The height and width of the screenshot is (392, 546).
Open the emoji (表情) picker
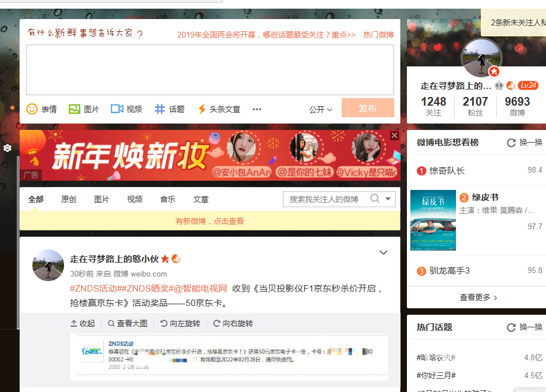point(42,109)
